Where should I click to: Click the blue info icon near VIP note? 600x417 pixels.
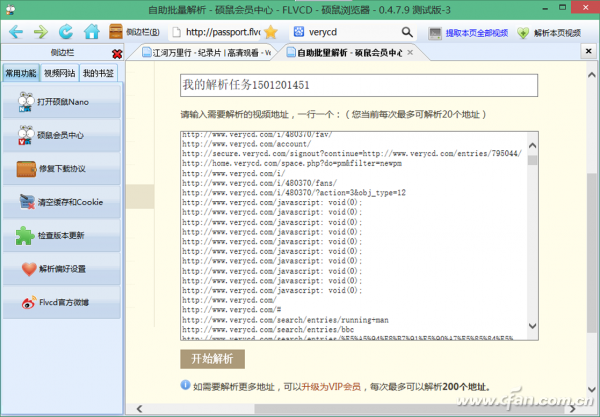tap(185, 385)
